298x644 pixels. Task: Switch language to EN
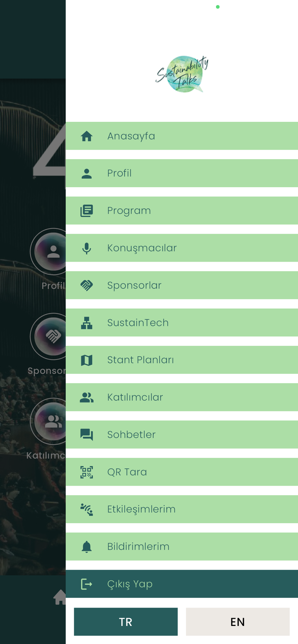[238, 622]
